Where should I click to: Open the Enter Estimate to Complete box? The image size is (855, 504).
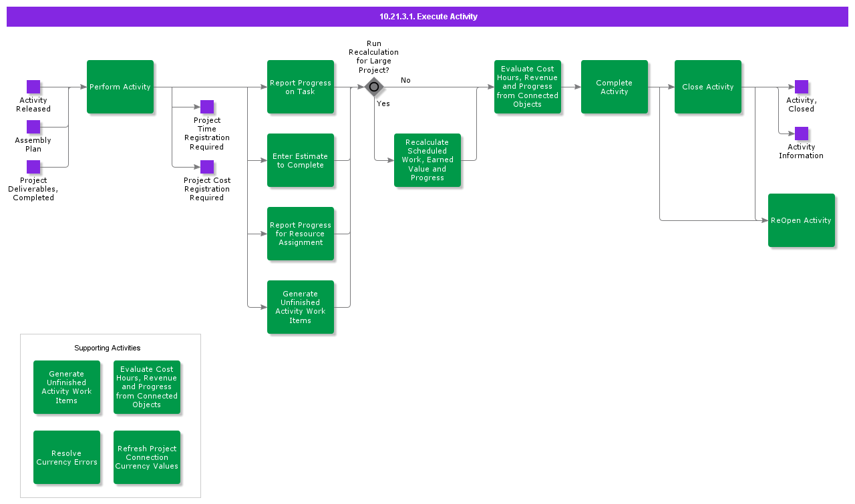tap(301, 160)
